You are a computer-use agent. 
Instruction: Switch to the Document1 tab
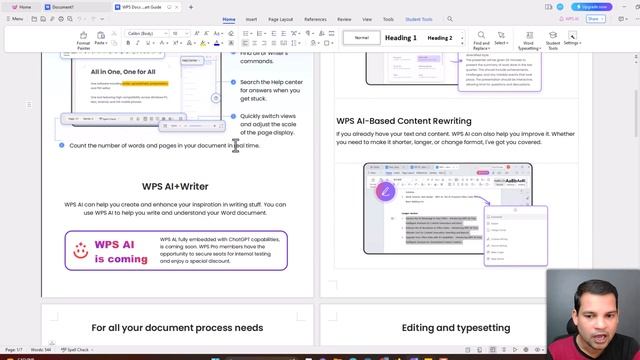click(59, 7)
